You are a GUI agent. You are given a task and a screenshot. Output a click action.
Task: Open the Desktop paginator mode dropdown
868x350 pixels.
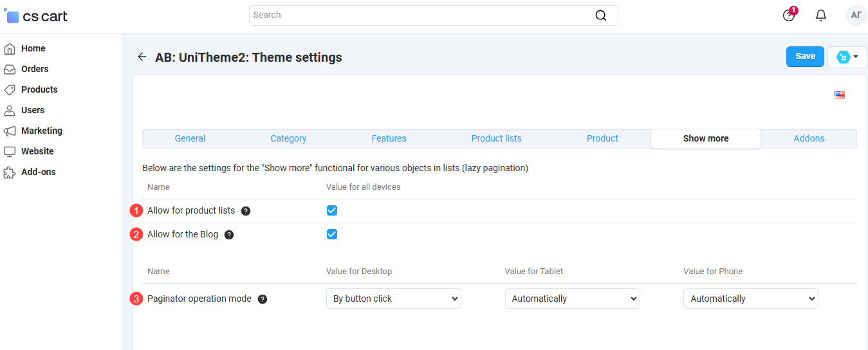pyautogui.click(x=393, y=299)
